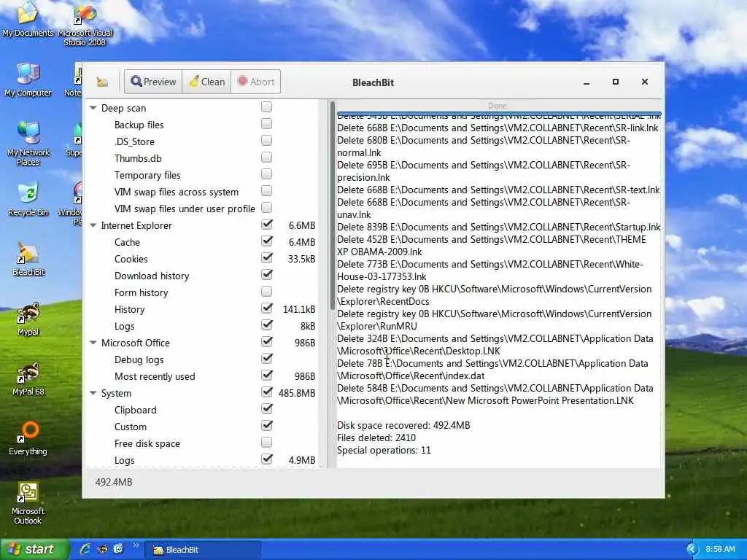Viewport: 747px width, 560px height.
Task: Uncheck Microsoft Office checkbox
Action: [267, 342]
